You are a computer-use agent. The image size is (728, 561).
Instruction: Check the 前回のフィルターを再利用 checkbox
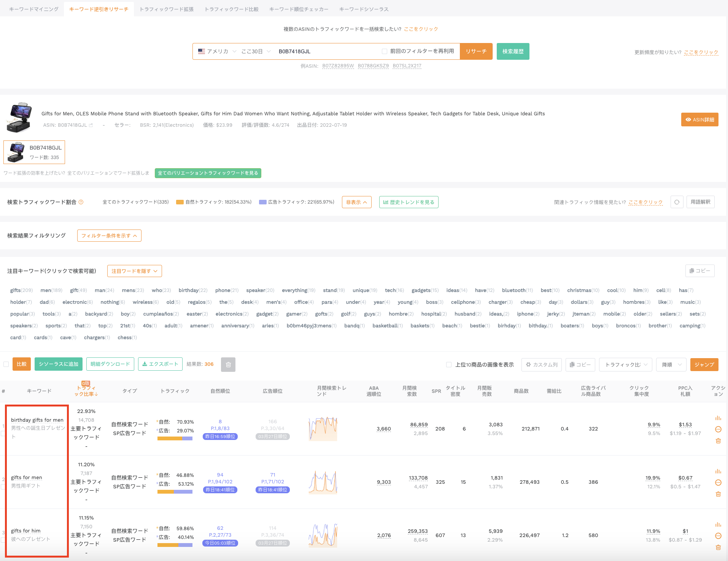point(384,51)
